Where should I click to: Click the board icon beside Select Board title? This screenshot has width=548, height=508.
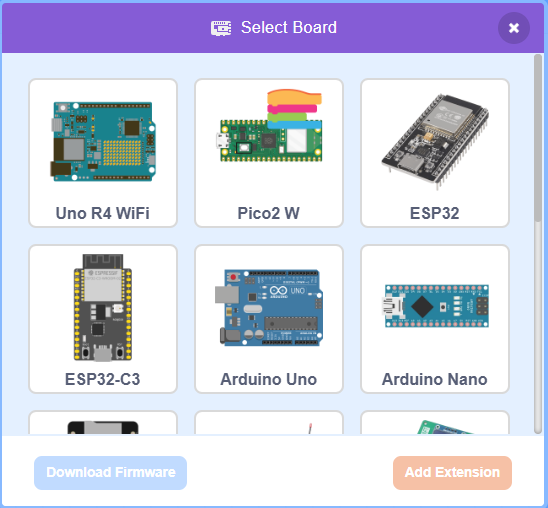pos(221,28)
